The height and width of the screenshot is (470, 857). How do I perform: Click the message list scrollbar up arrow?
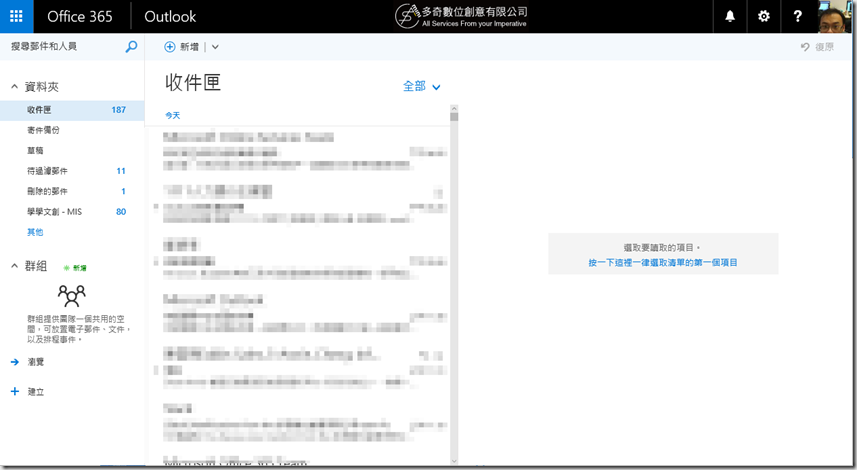[x=454, y=109]
